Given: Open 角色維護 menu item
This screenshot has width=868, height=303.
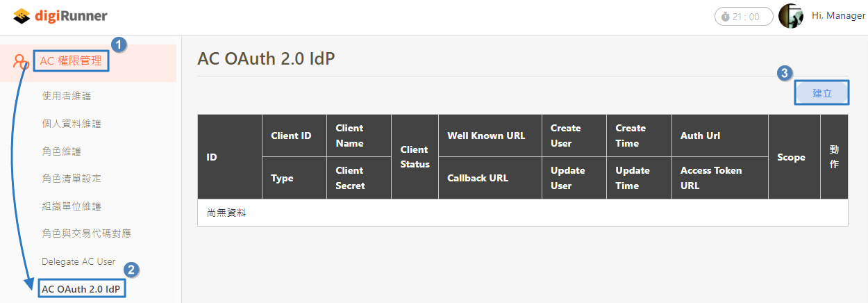Looking at the screenshot, I should (x=62, y=151).
